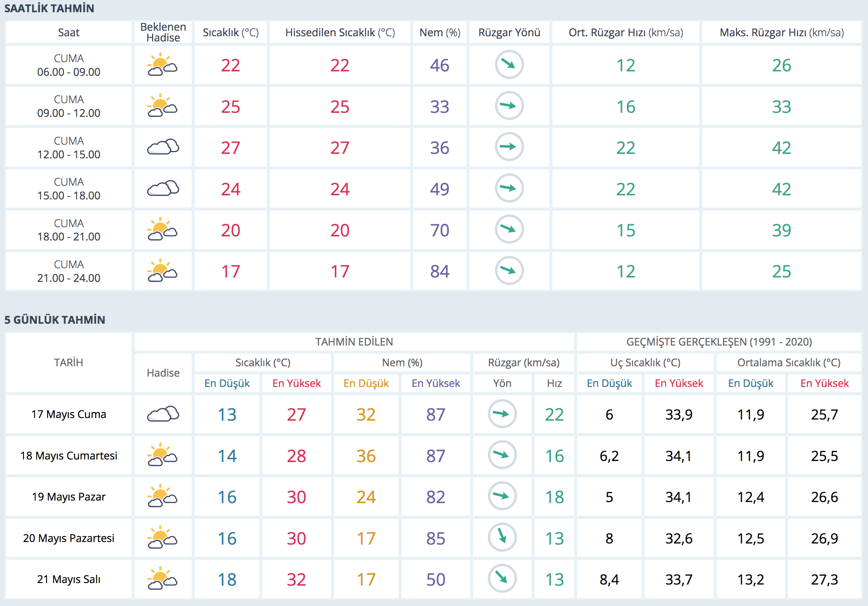This screenshot has width=868, height=606.
Task: Click the Hissedilen Sıcaklık column header
Action: coord(340,33)
